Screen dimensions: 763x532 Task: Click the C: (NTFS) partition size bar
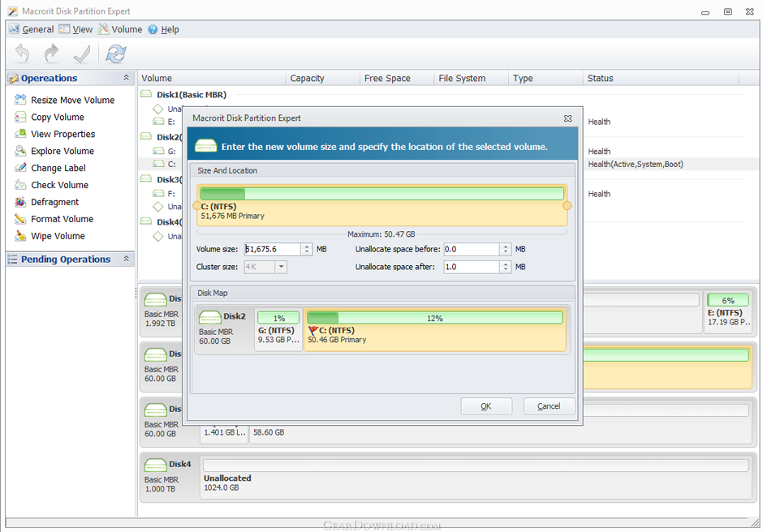point(382,194)
